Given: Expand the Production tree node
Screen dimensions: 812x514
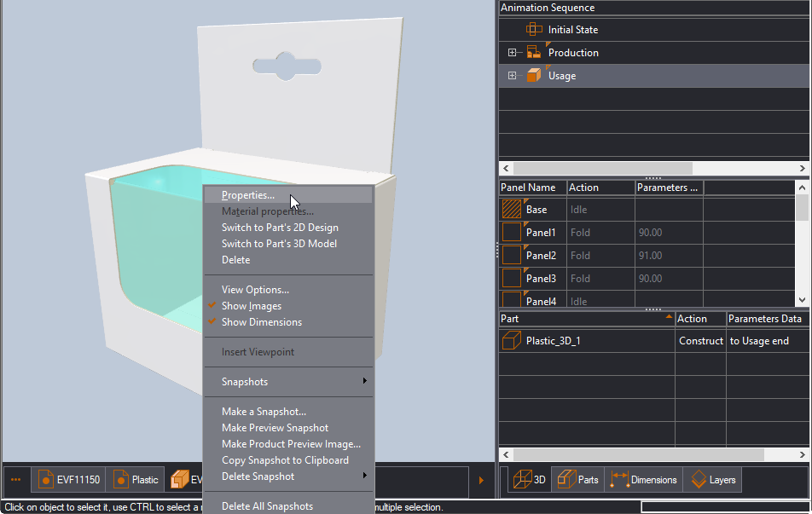Looking at the screenshot, I should pyautogui.click(x=512, y=52).
